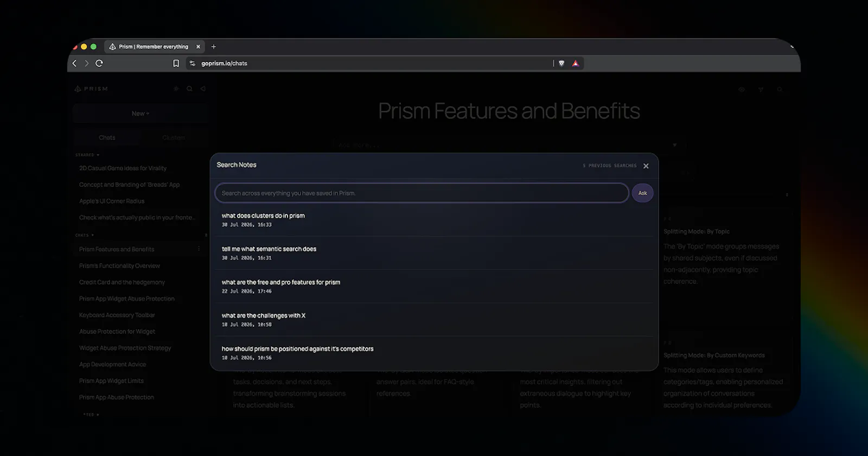Collapse the CHATS section
868x456 pixels.
coord(85,235)
